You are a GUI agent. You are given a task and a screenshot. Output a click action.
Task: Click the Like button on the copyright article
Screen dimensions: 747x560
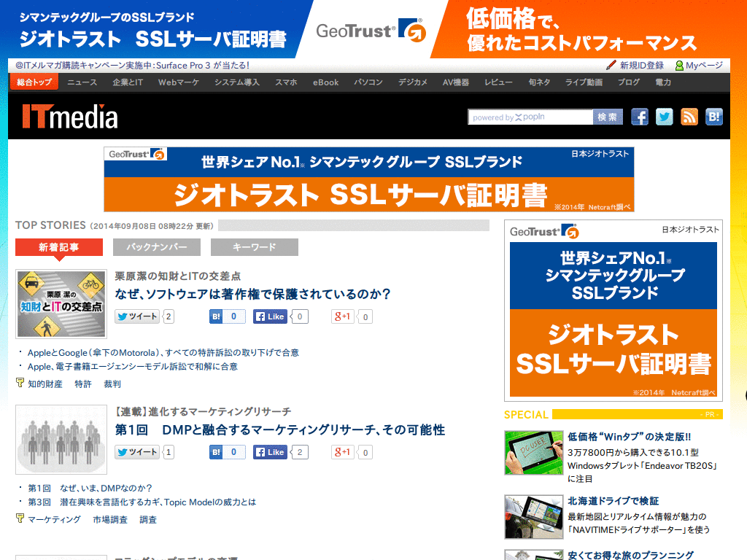click(269, 316)
